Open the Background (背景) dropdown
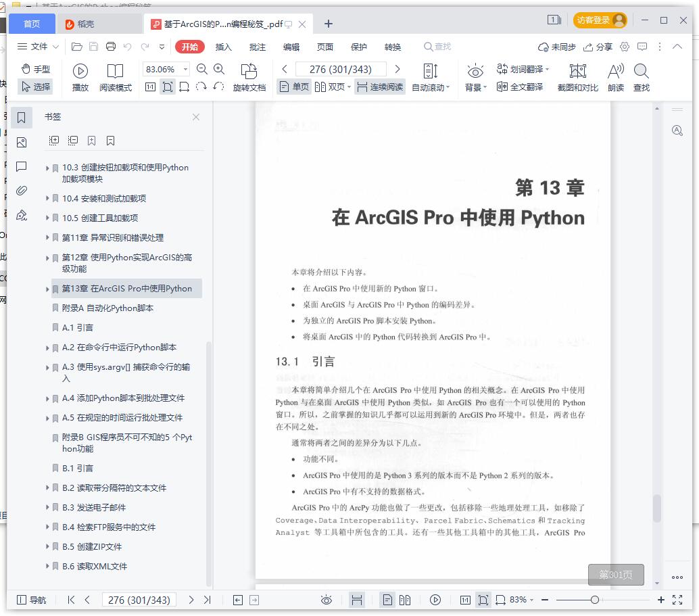Image resolution: width=699 pixels, height=616 pixels. pyautogui.click(x=475, y=78)
